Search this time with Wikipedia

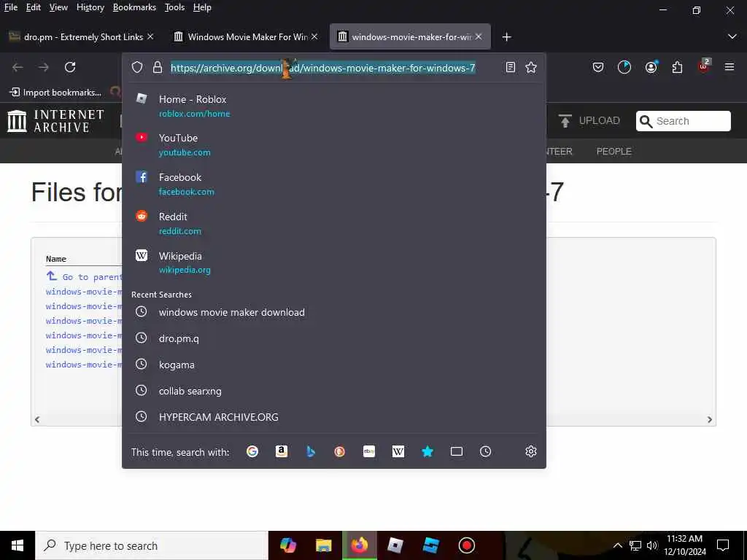(x=398, y=451)
